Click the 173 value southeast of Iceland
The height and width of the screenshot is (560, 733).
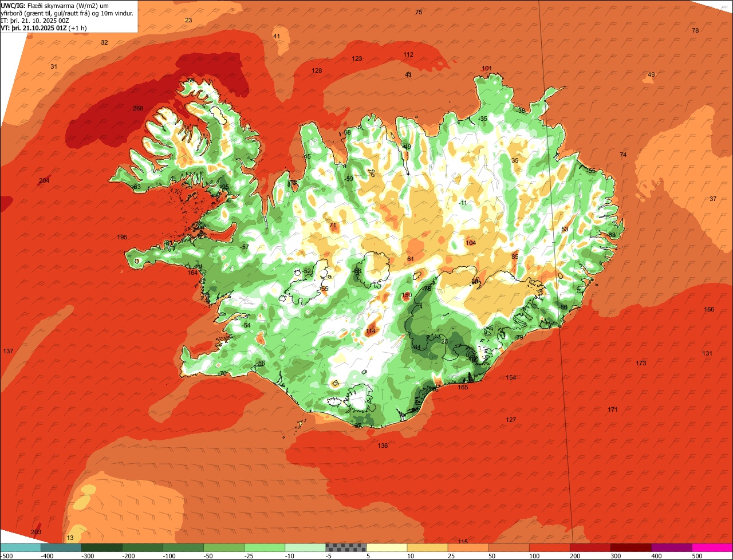coord(641,363)
